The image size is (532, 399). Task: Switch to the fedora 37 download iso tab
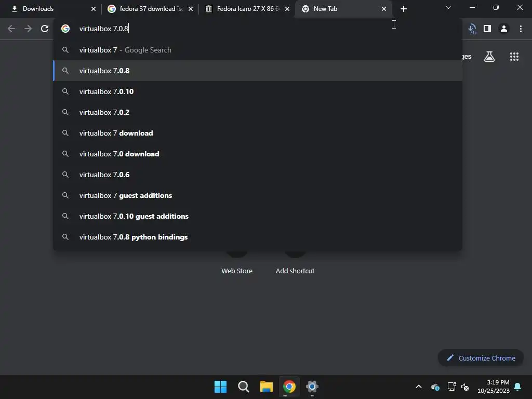149,9
